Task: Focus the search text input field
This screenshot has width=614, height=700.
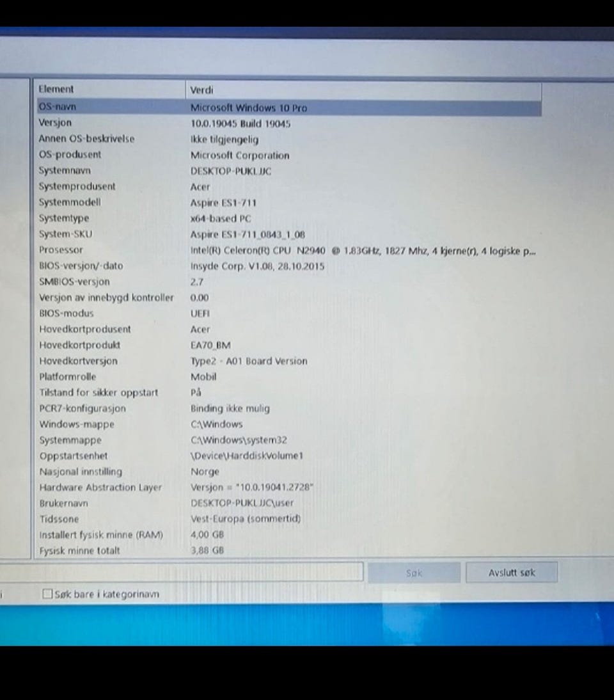Action: click(181, 572)
